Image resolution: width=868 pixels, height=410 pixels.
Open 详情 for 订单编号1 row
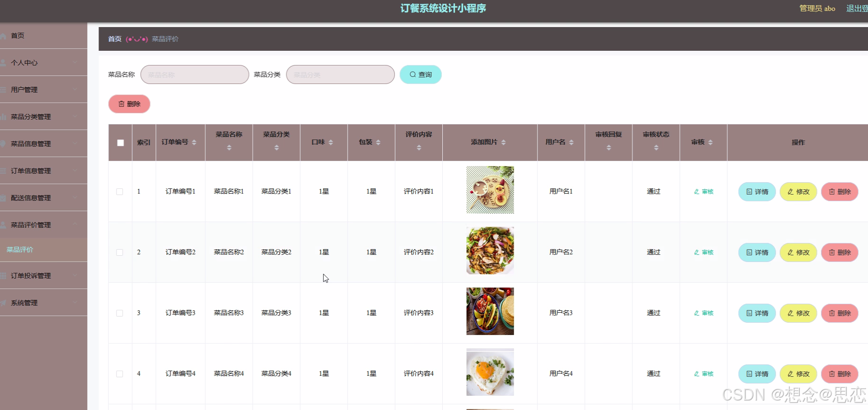pyautogui.click(x=757, y=192)
